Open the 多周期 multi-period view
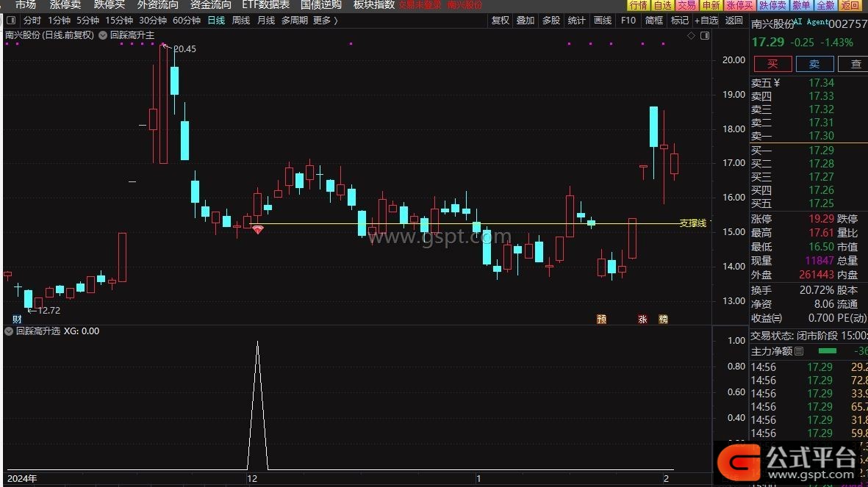This screenshot has height=487, width=868. coord(295,21)
